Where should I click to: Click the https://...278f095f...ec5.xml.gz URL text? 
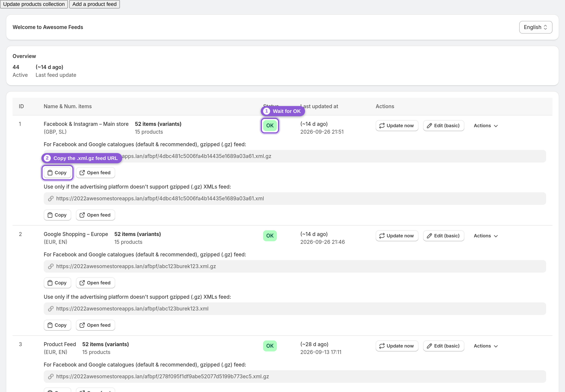tap(162, 377)
